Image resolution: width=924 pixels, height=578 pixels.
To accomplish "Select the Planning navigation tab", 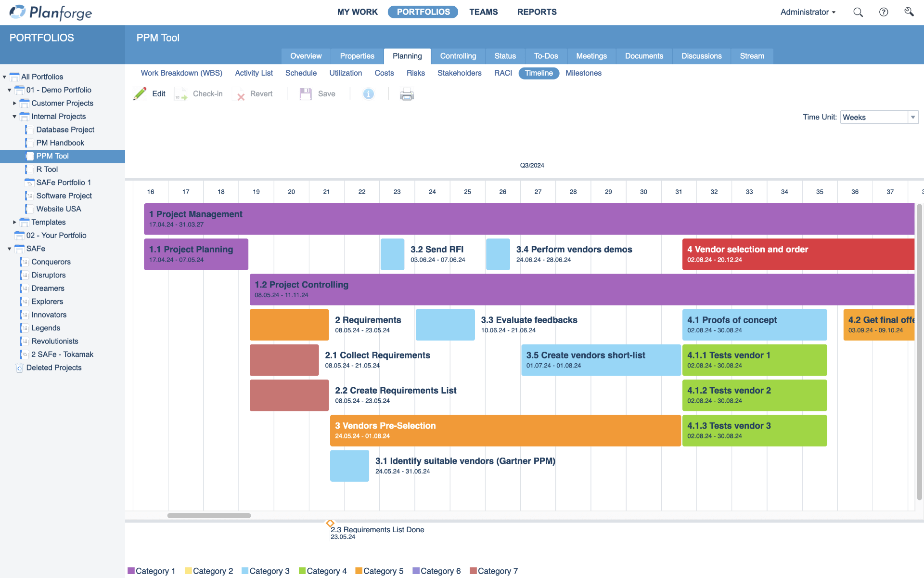I will [407, 56].
